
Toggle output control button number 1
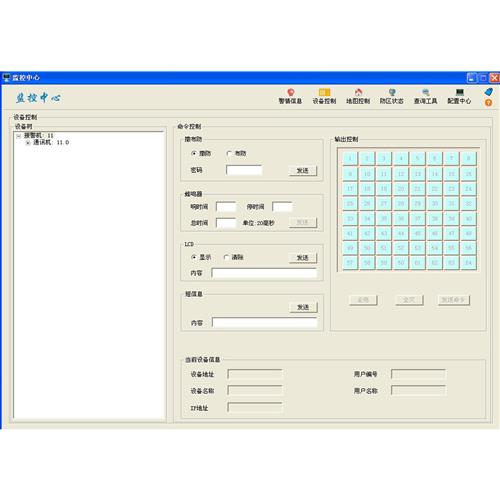[x=350, y=158]
